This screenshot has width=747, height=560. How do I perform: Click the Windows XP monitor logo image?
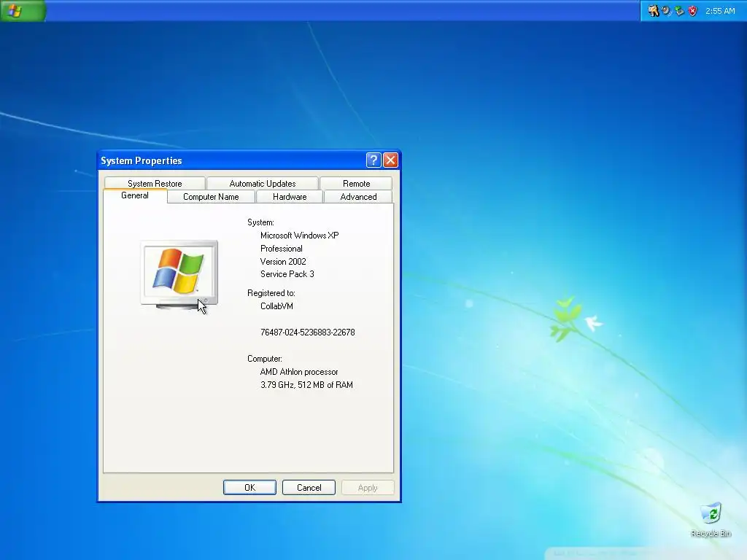pyautogui.click(x=179, y=275)
